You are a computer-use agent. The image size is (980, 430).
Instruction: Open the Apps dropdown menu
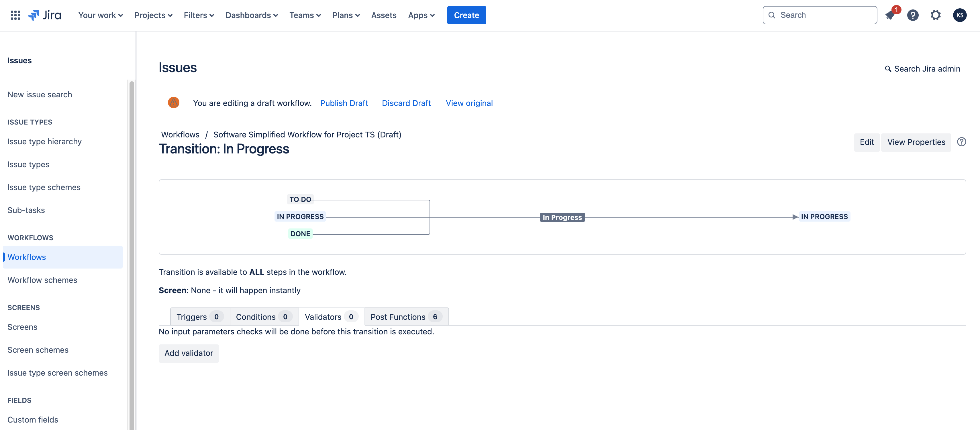click(421, 15)
